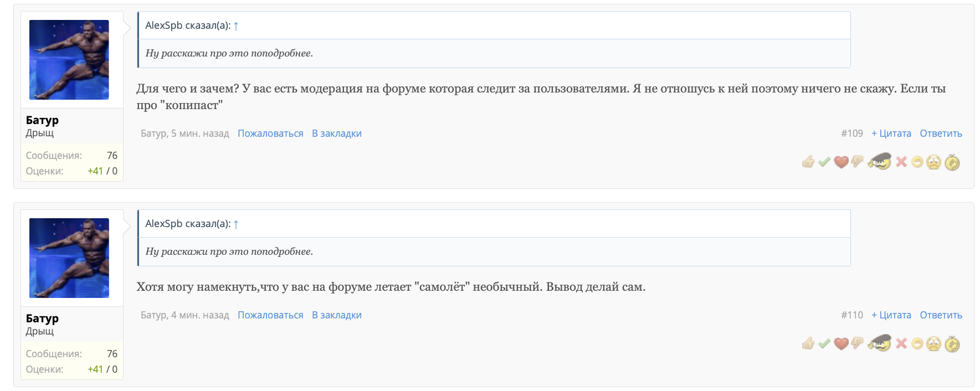Viewport: 980px width, 391px height.
Task: Click the facepalm smiley on post #109
Action: 952,162
